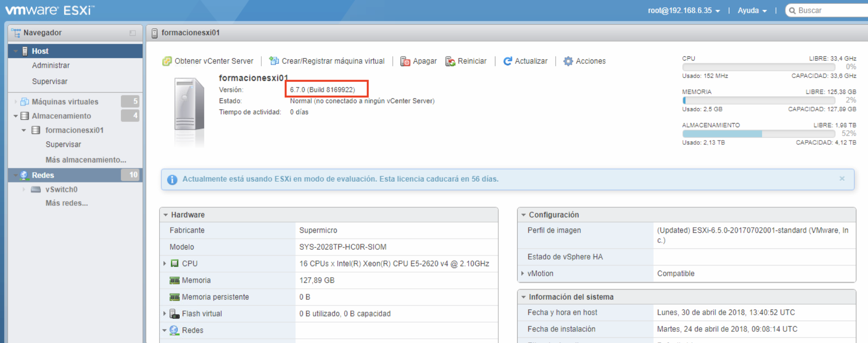
Task: Click the VMware ESXi logo
Action: click(50, 10)
